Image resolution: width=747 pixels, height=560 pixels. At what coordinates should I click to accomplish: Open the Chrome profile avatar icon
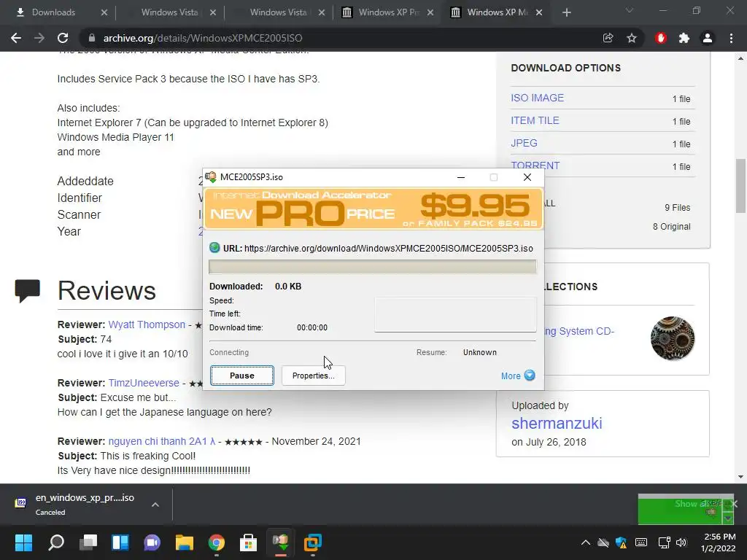click(708, 38)
